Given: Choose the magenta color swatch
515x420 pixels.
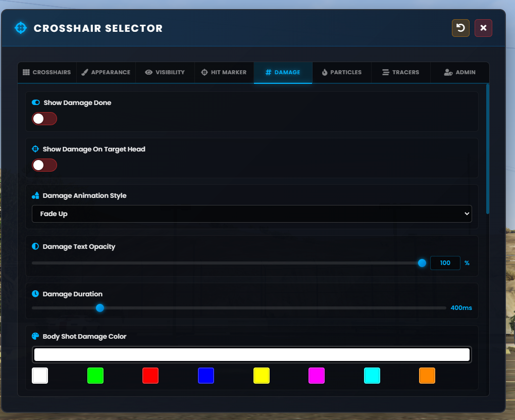Looking at the screenshot, I should [x=317, y=376].
